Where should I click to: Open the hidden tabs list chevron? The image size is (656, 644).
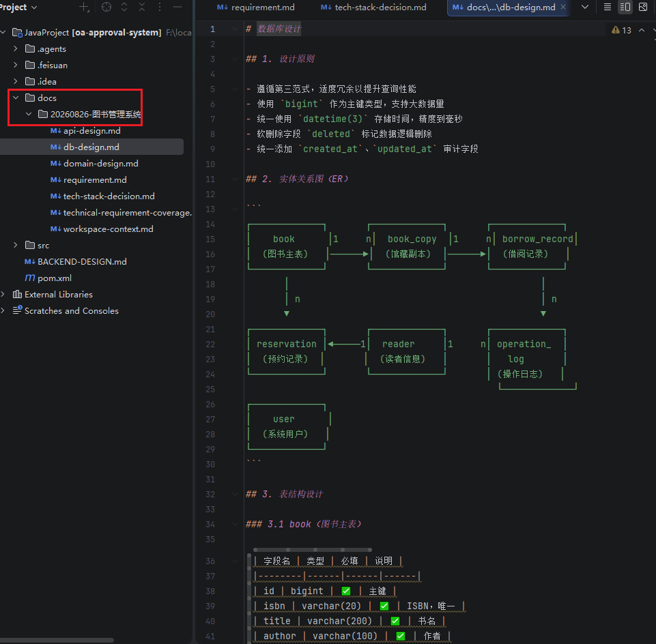585,7
